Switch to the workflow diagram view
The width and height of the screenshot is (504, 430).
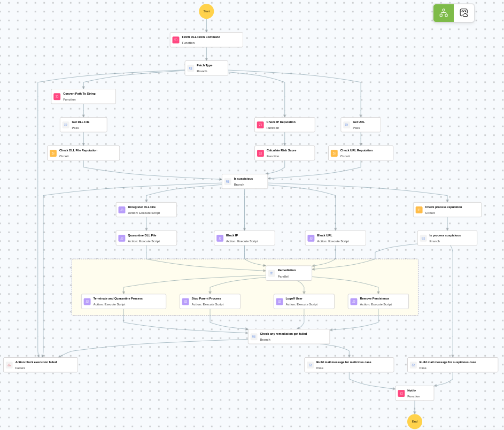(444, 13)
